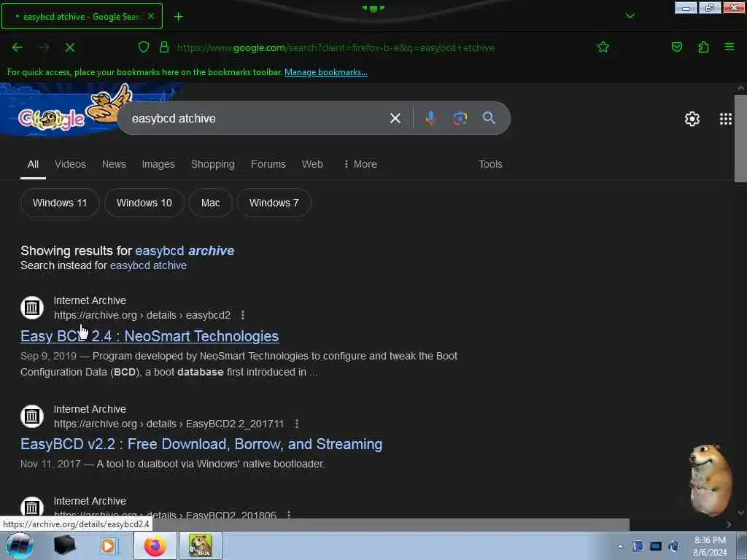Click the Google doodle logo
747x560 pixels.
tap(52, 119)
